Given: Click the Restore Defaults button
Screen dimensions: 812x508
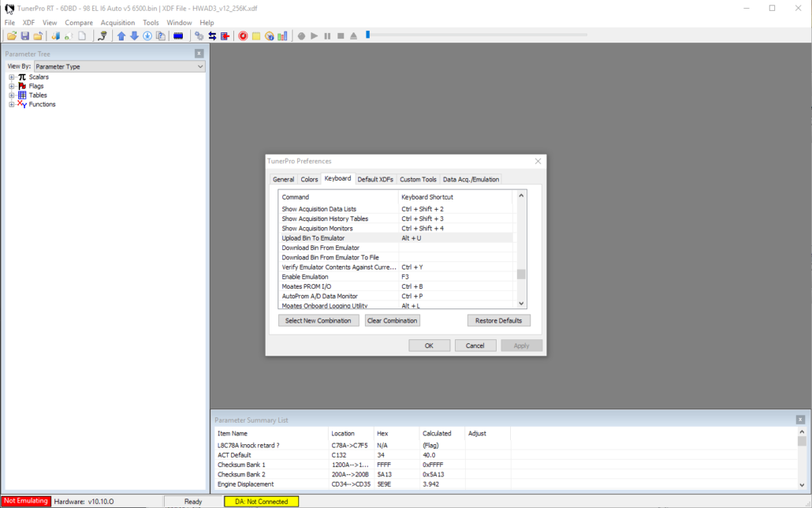Looking at the screenshot, I should point(499,320).
